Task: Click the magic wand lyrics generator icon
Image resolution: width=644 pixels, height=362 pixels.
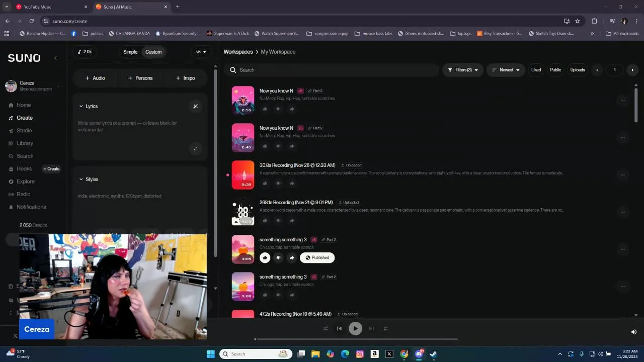Action: (x=196, y=106)
